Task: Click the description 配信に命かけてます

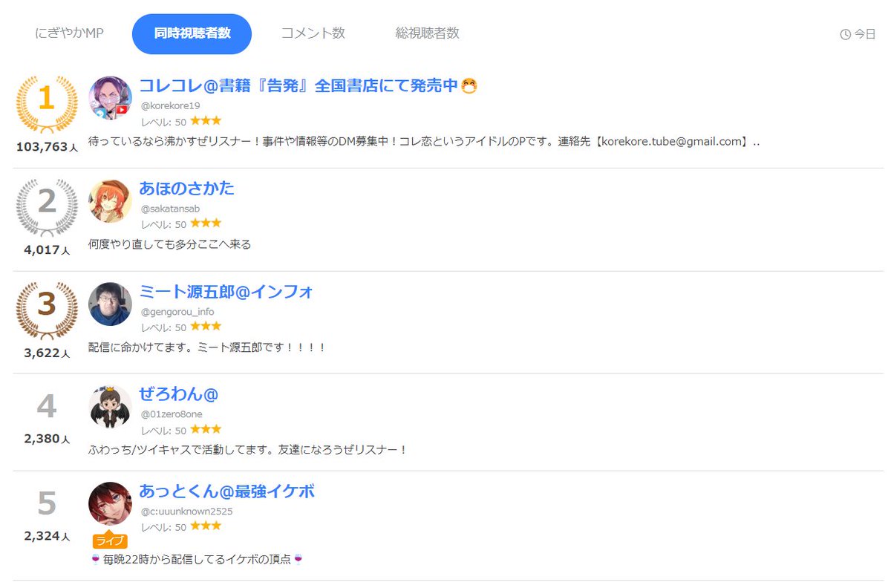Action: point(207,347)
